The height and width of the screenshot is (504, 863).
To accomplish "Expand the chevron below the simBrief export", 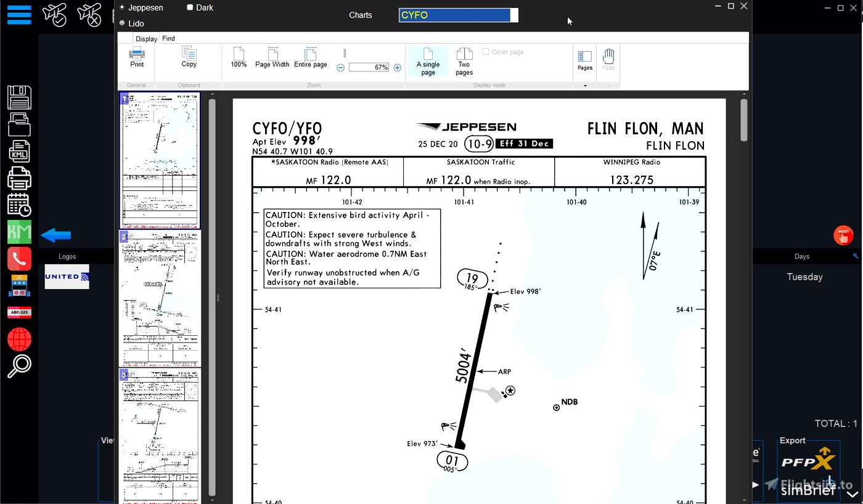I will click(853, 493).
